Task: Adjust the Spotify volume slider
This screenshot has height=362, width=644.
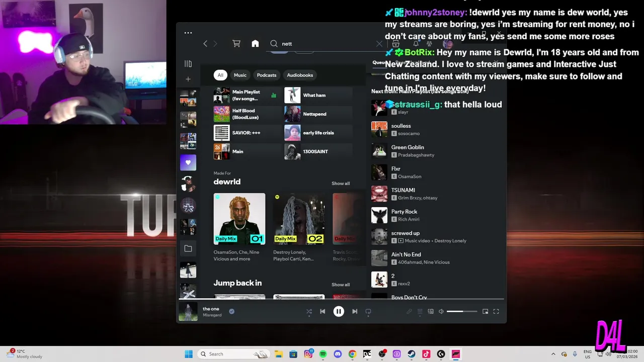Action: [x=462, y=312]
